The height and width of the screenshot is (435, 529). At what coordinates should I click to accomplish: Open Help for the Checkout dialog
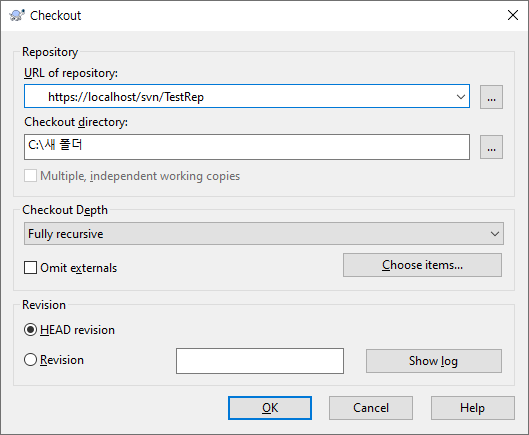(x=473, y=408)
